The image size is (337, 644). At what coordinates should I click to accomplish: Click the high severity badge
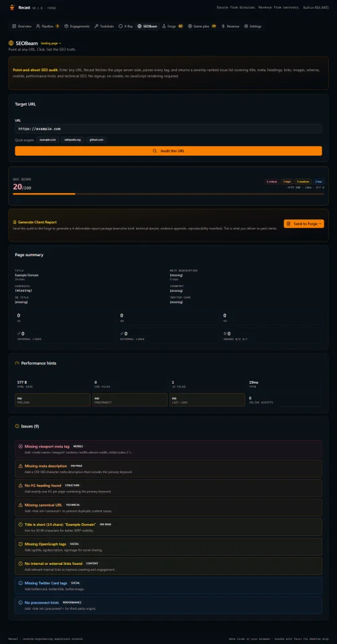point(287,182)
